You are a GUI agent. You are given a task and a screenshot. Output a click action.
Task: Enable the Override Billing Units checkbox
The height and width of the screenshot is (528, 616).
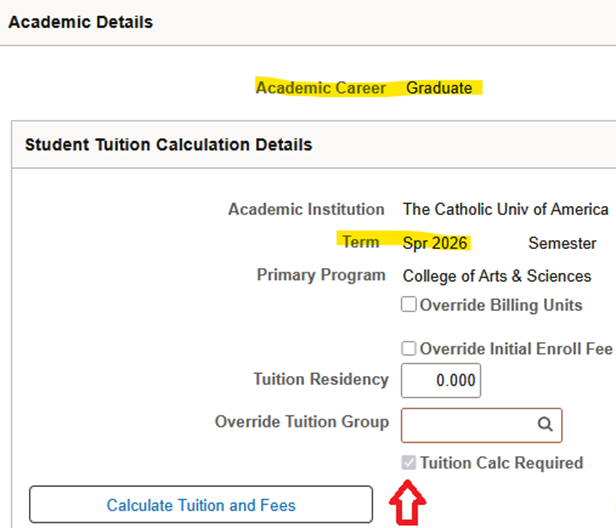tap(409, 305)
